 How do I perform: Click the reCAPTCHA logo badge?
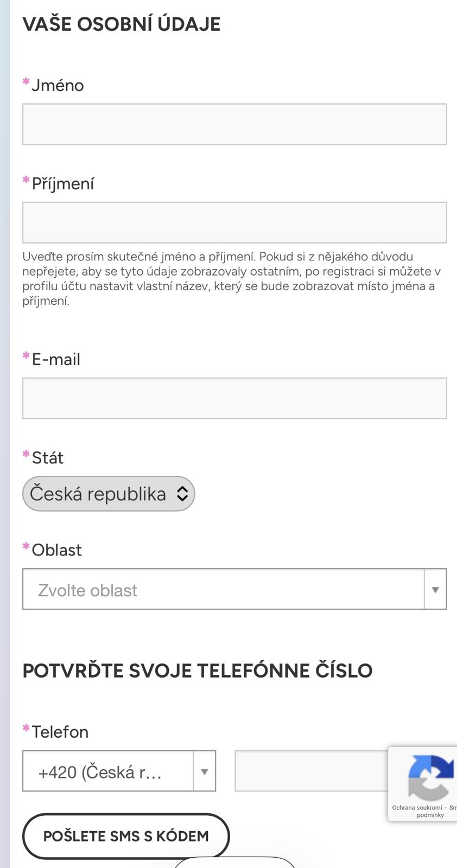(x=430, y=777)
